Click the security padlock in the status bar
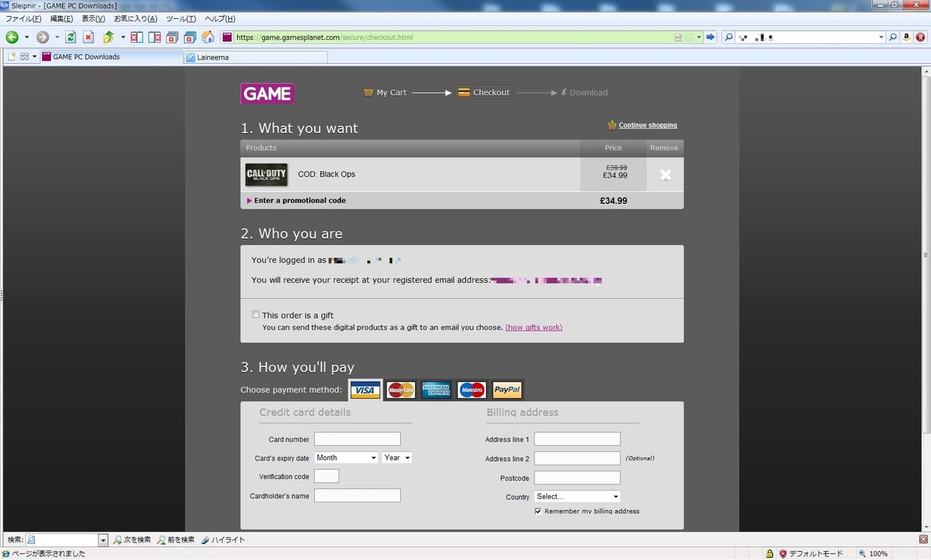 tap(769, 553)
